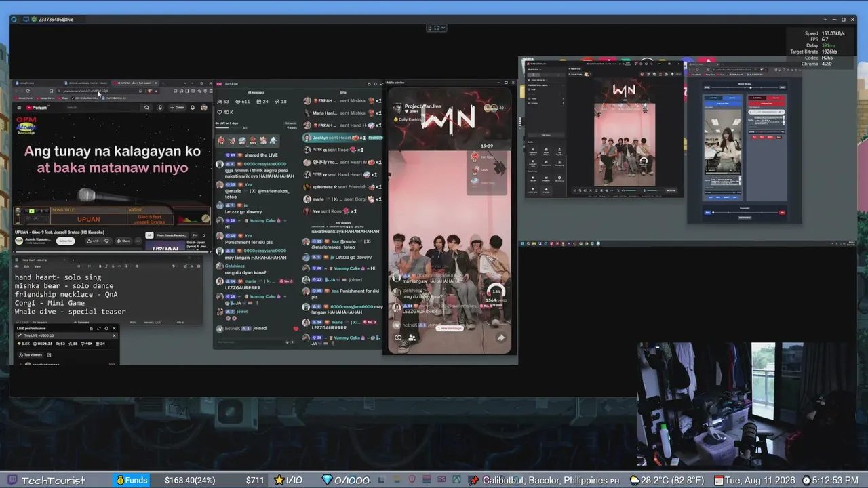
Task: Select the UPUAN YouTube browser tab
Action: (x=134, y=83)
